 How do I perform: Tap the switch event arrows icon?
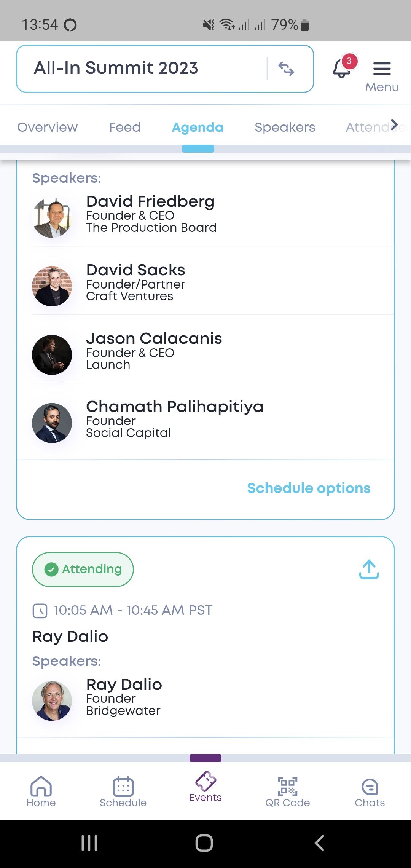tap(286, 69)
